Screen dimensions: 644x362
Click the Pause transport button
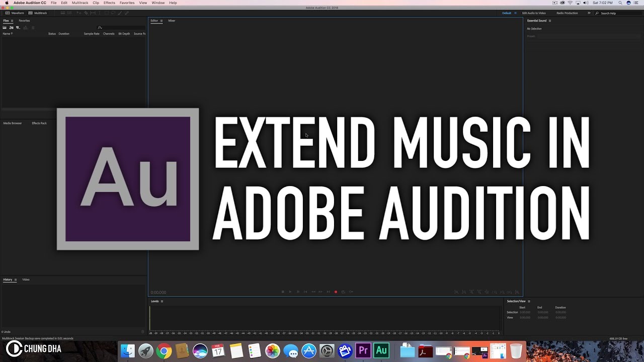pos(298,292)
